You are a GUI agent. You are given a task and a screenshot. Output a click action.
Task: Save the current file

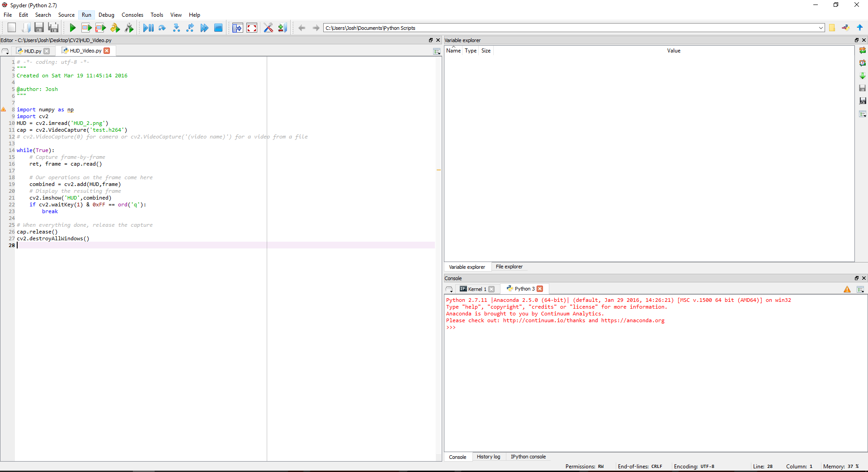[x=39, y=28]
